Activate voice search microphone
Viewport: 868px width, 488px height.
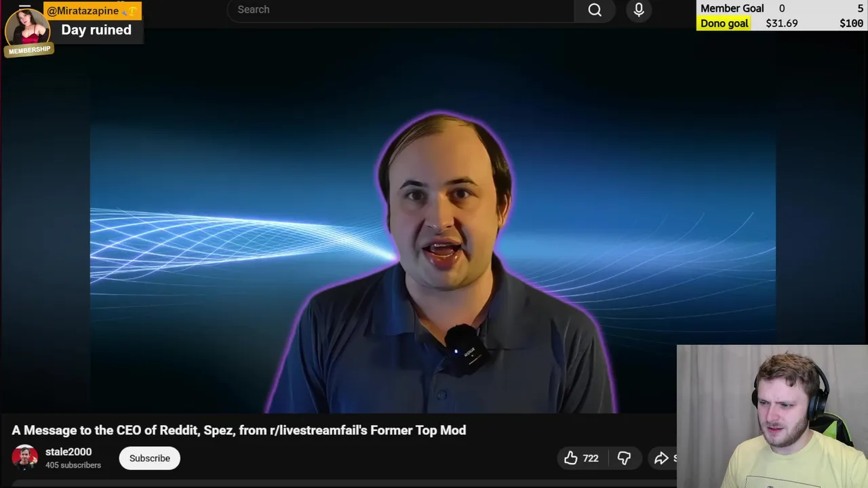tap(639, 9)
